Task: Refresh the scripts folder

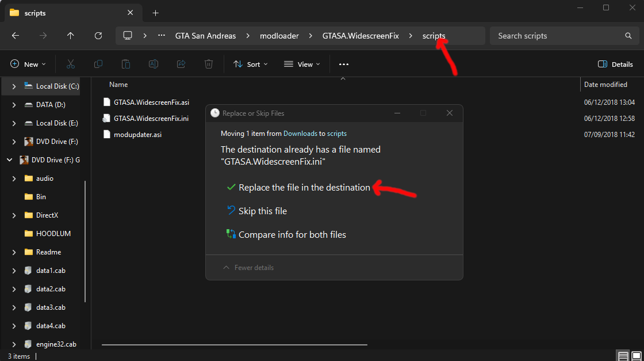Action: coord(98,36)
